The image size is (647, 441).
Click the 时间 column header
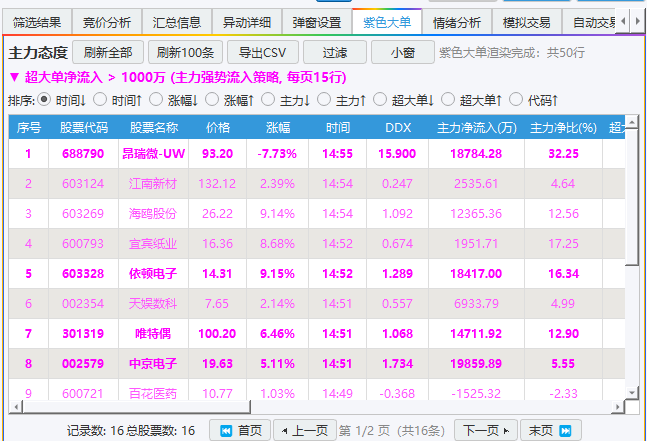338,127
